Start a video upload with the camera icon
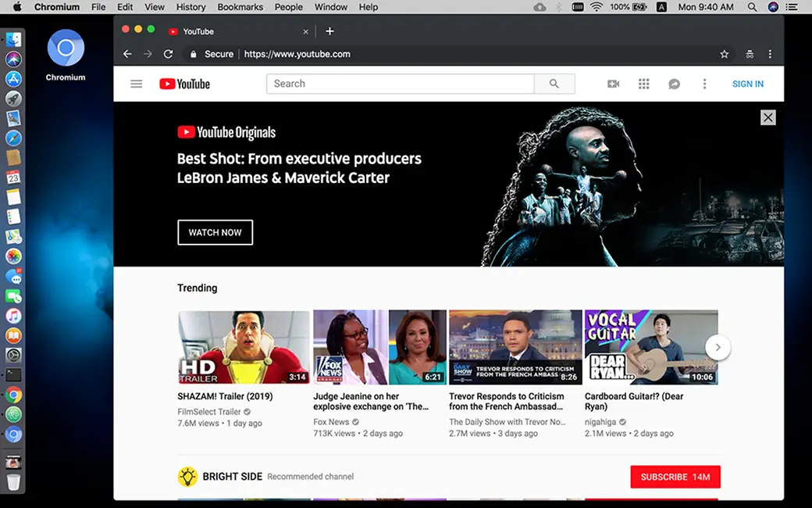The height and width of the screenshot is (508, 812). (x=614, y=84)
